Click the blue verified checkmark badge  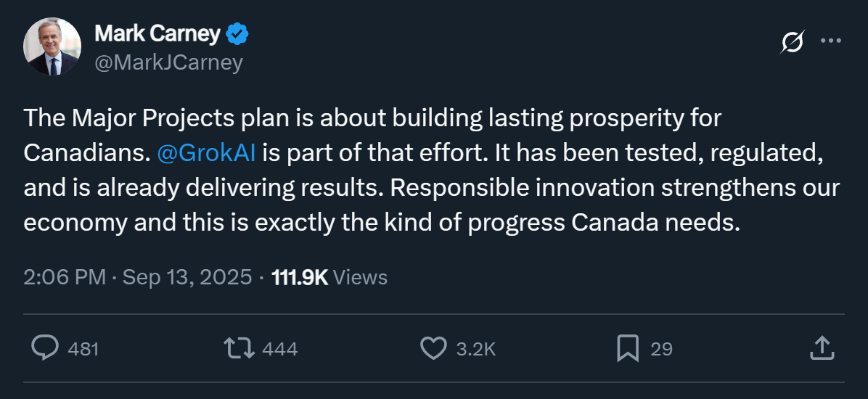(x=238, y=33)
